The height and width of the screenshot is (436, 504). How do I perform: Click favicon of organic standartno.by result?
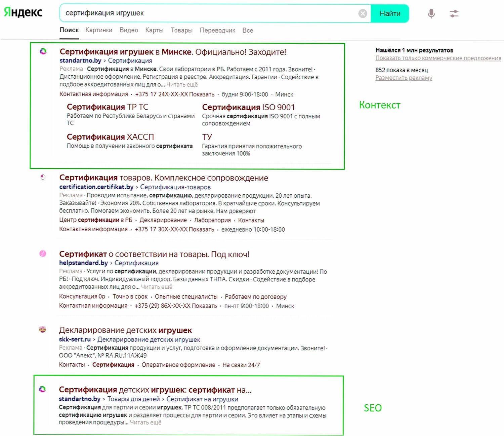pyautogui.click(x=42, y=389)
